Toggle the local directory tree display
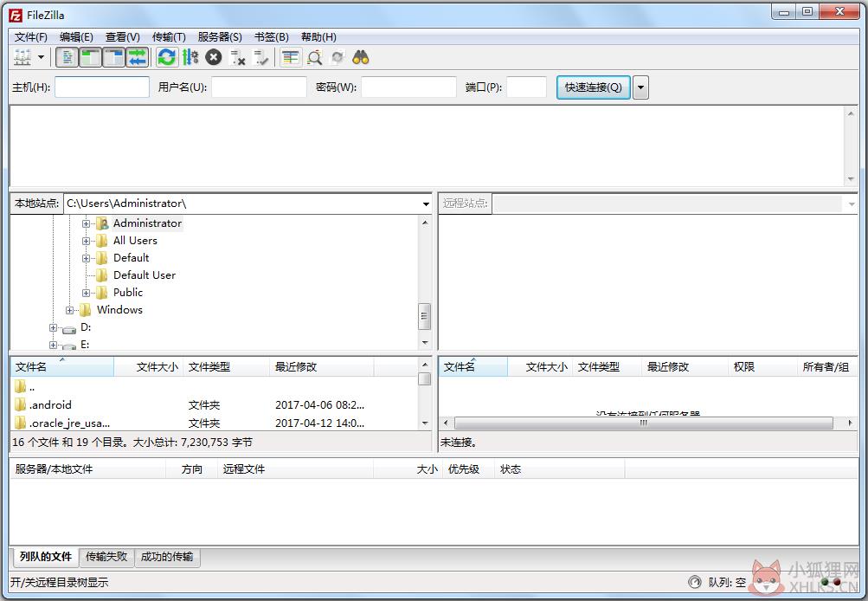 91,57
